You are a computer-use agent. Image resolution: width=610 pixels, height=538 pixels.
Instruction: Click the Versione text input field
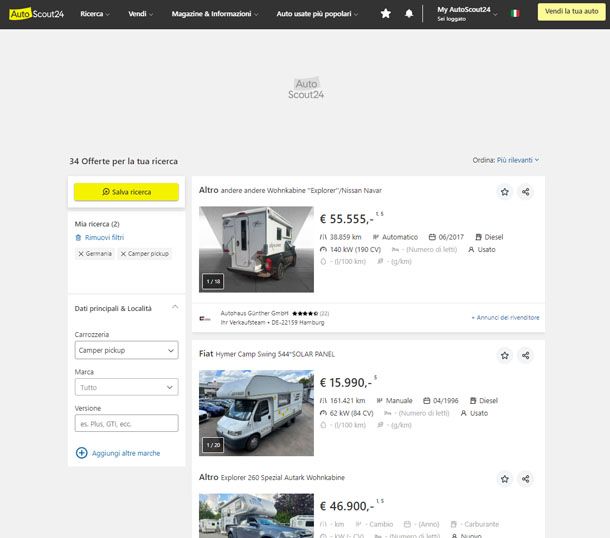click(126, 423)
